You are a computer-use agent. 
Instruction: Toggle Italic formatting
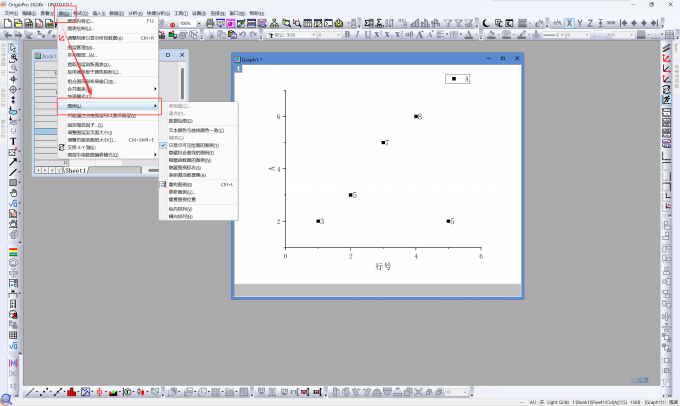[357, 35]
